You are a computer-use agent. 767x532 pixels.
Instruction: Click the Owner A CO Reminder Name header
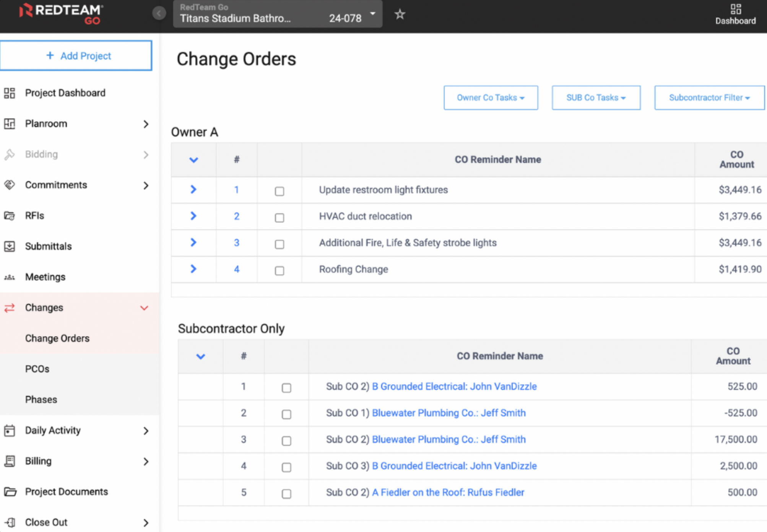click(498, 159)
